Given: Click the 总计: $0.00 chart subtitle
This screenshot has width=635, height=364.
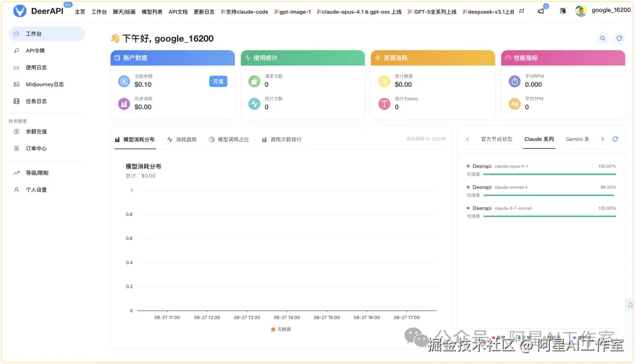Looking at the screenshot, I should 141,176.
